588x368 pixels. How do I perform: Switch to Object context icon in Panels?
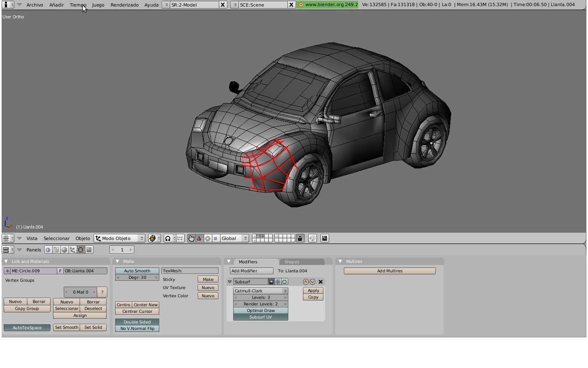pyautogui.click(x=73, y=250)
